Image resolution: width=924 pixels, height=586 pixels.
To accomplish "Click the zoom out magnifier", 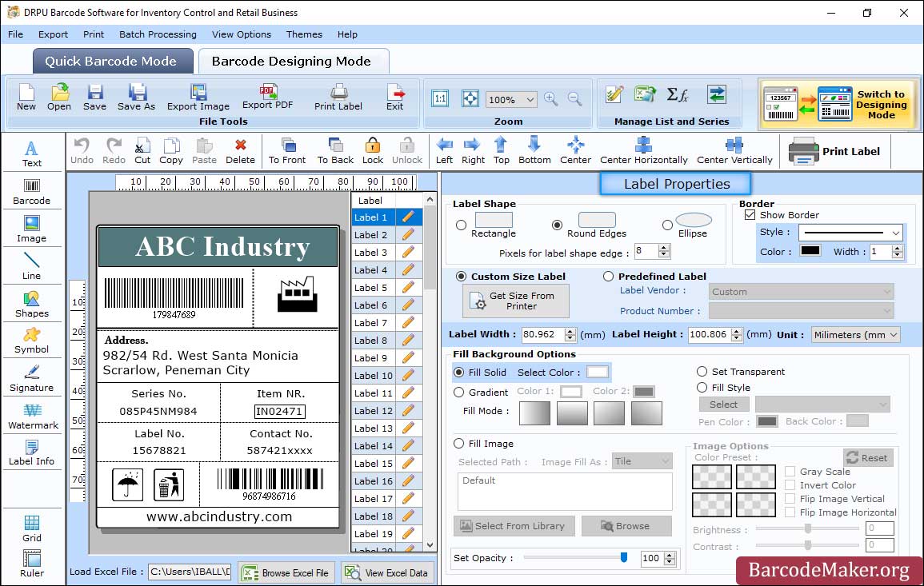I will click(x=575, y=99).
